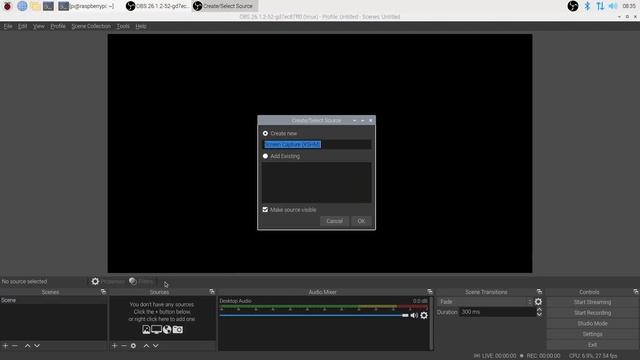Toggle the Studio Mode button
The image size is (640, 360).
point(592,323)
